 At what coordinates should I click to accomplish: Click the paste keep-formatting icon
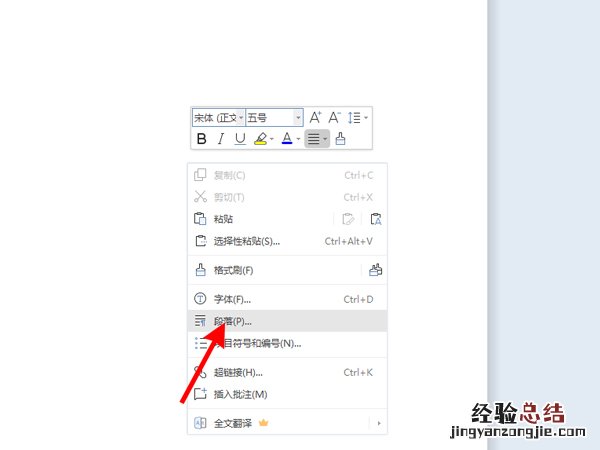(348, 219)
